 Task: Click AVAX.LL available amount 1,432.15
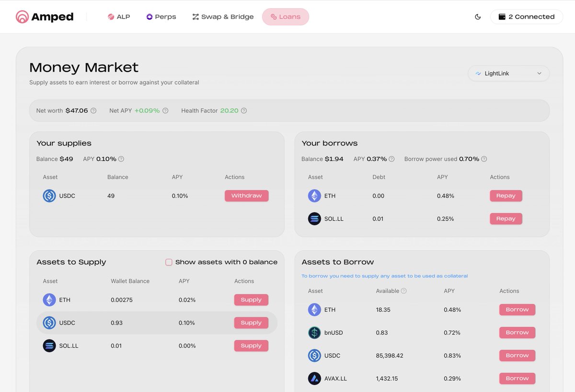[387, 379]
